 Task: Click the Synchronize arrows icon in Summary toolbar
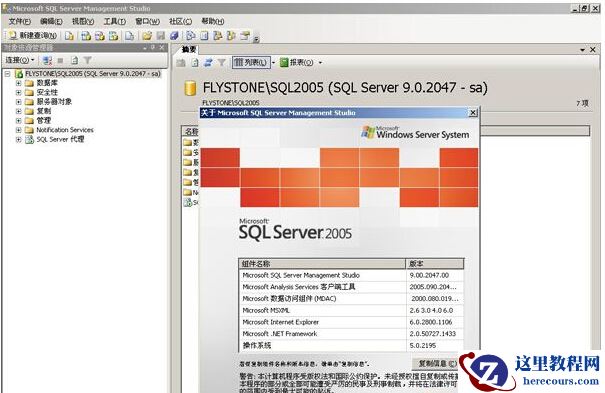pyautogui.click(x=208, y=62)
